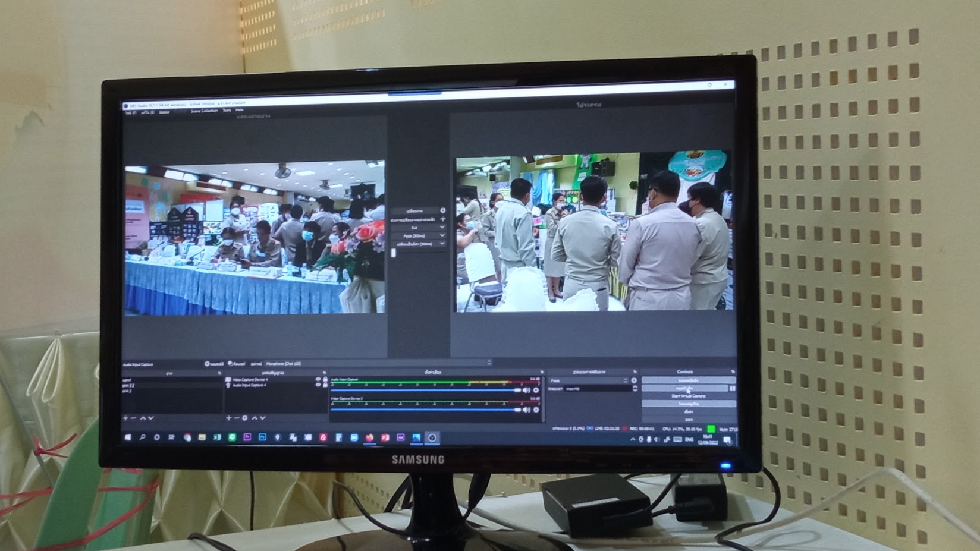Open the Video Capture Device mixer settings gear
Screen dimensions: 980x551
pyautogui.click(x=536, y=410)
